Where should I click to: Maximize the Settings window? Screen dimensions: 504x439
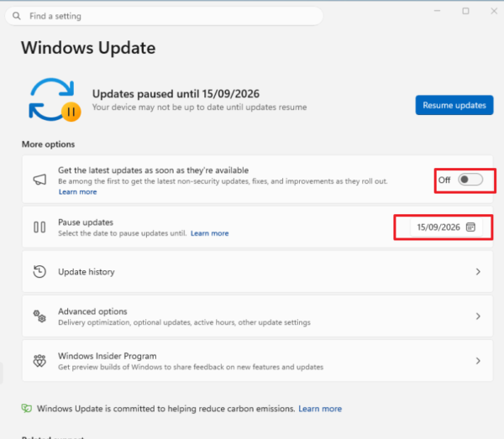[x=465, y=11]
